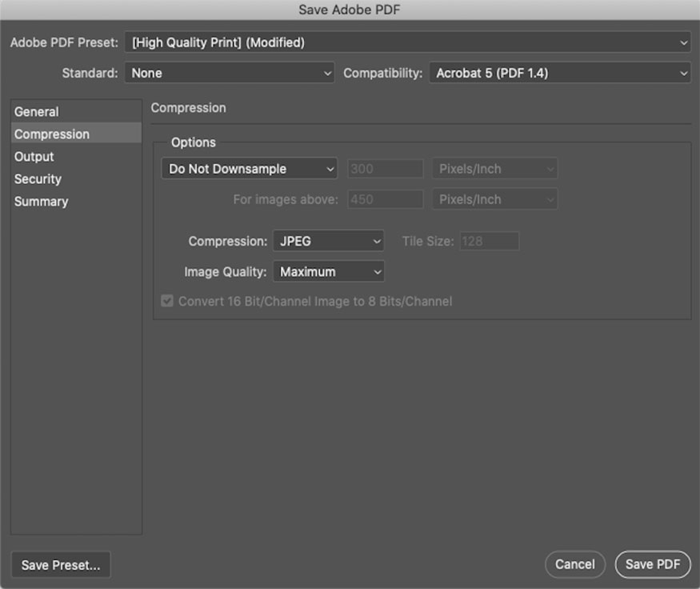Click the Standard label
Screen dimensions: 700x589
90,73
